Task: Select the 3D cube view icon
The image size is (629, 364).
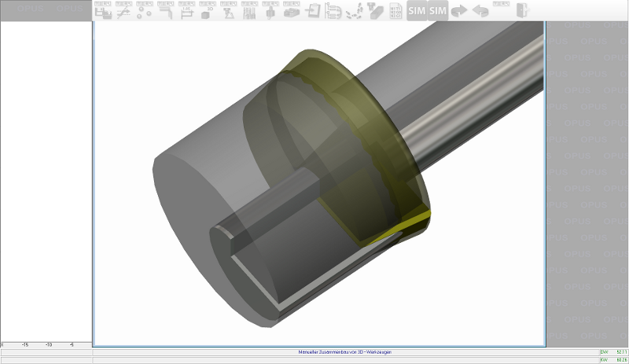Action: tap(207, 10)
